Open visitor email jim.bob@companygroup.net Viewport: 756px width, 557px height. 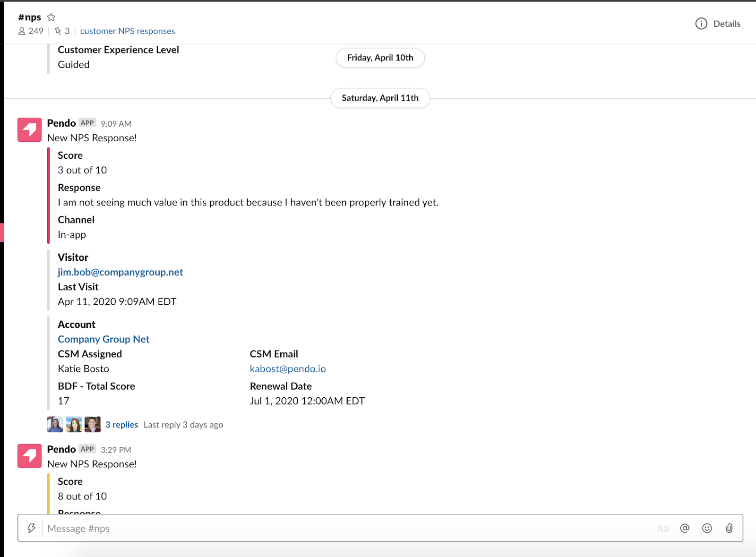[120, 272]
